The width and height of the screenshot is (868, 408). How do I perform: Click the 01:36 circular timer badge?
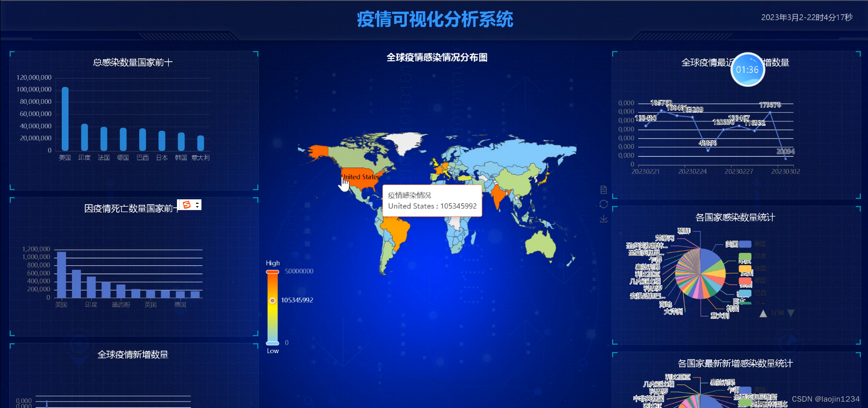(x=747, y=70)
